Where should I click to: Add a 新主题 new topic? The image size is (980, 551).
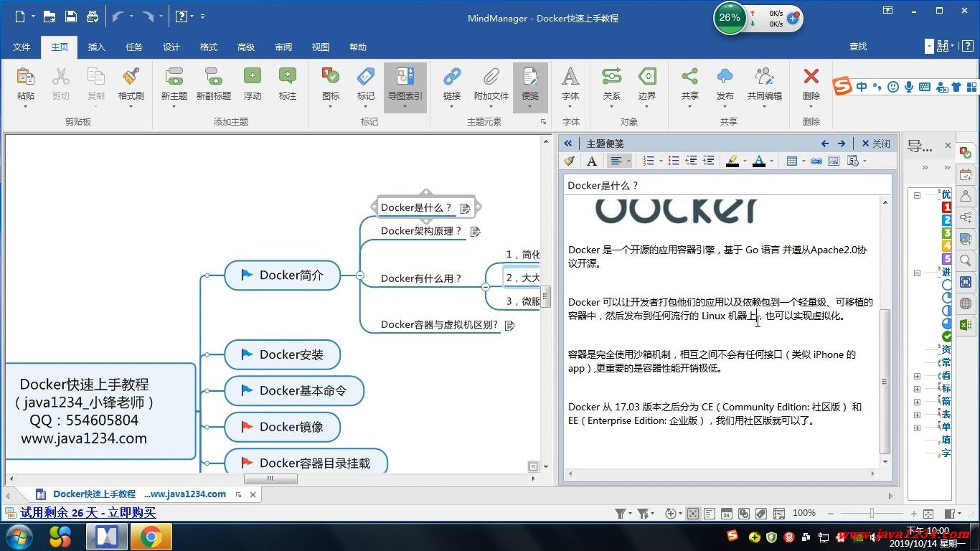click(174, 76)
